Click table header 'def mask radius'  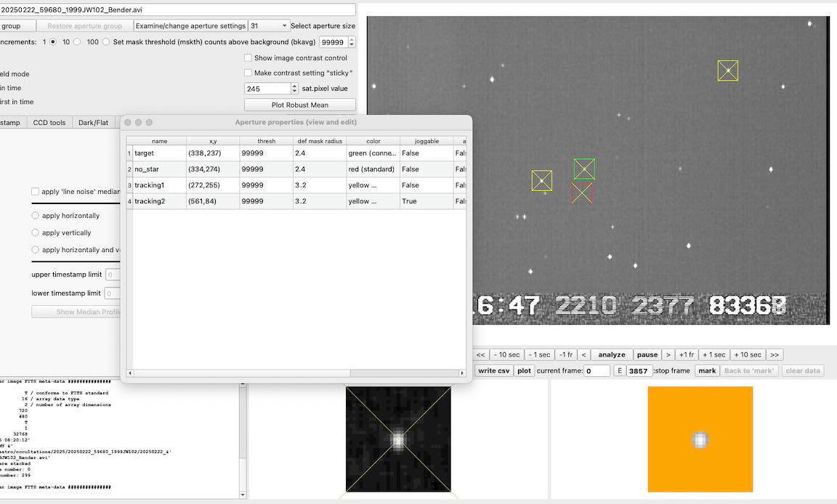[x=319, y=141]
